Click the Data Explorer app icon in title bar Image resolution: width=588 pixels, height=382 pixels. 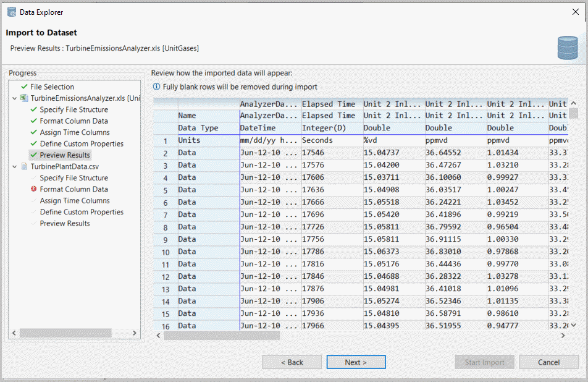pos(12,12)
